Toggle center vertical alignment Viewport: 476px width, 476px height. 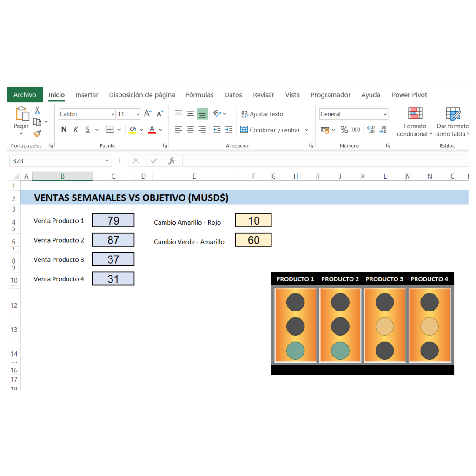[190, 114]
